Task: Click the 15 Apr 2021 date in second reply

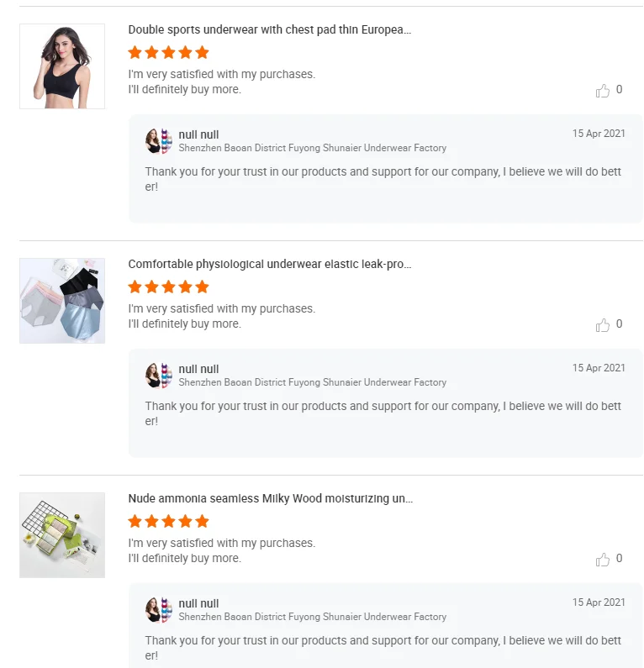Action: (x=599, y=368)
